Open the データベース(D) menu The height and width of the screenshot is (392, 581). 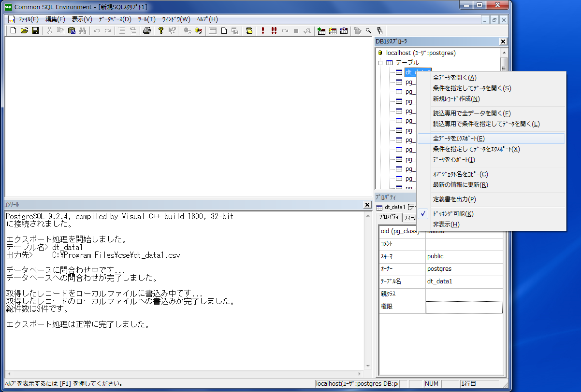coord(115,19)
